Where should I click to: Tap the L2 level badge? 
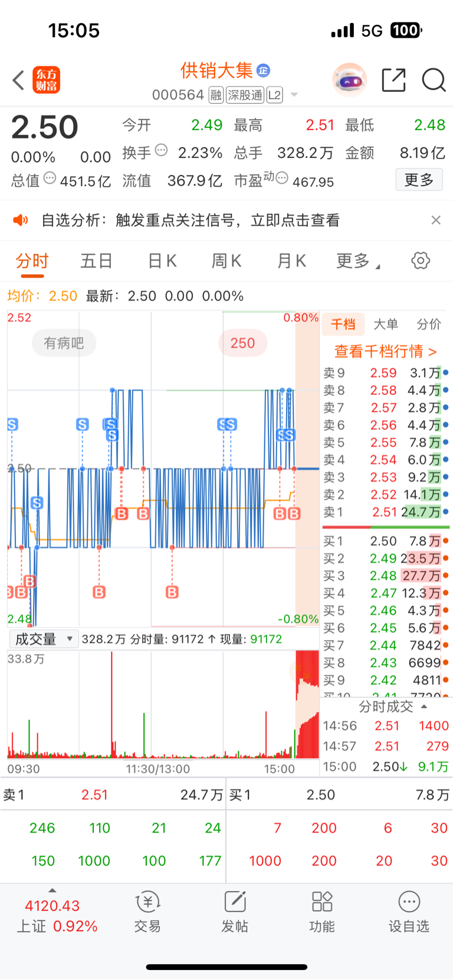pos(275,95)
